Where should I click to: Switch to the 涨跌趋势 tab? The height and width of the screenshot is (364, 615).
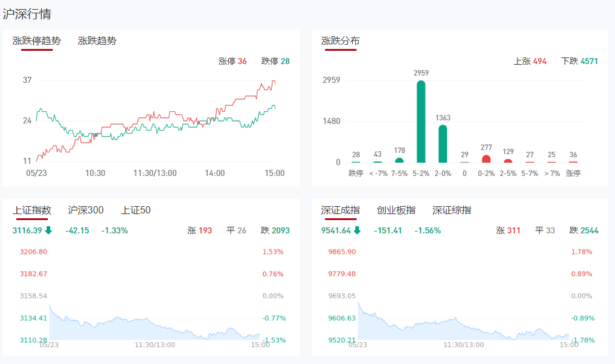[97, 41]
